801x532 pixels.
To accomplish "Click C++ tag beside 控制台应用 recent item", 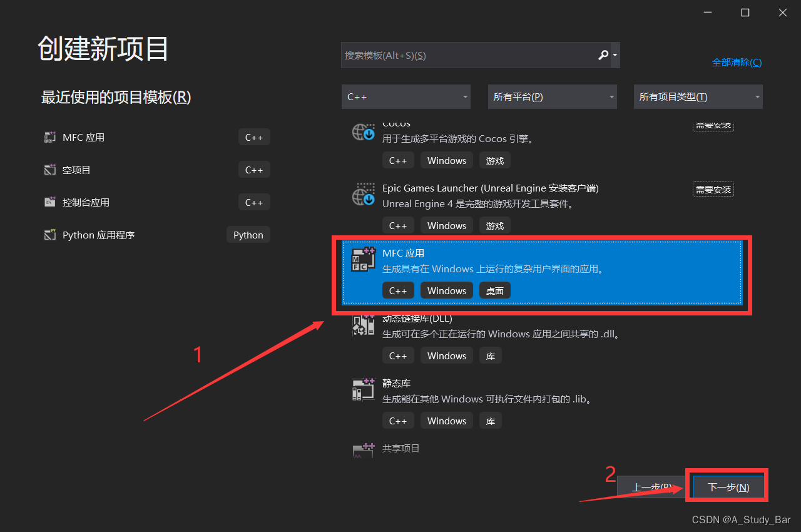I will (254, 202).
